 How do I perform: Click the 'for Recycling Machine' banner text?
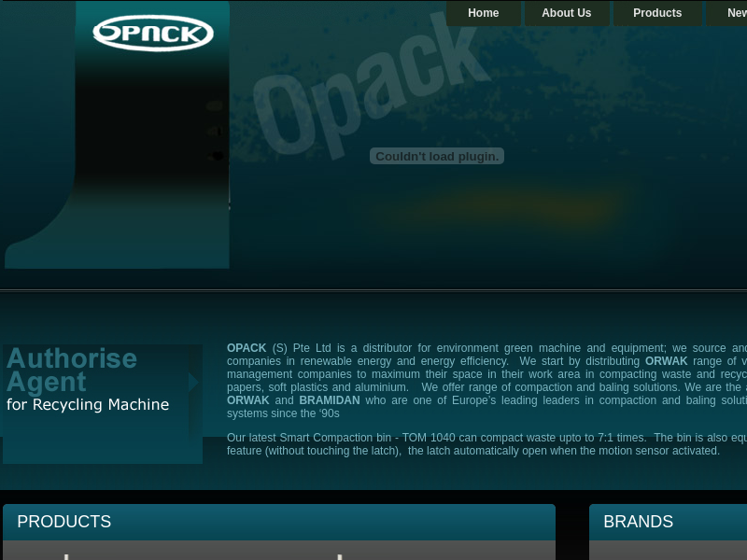point(88,404)
